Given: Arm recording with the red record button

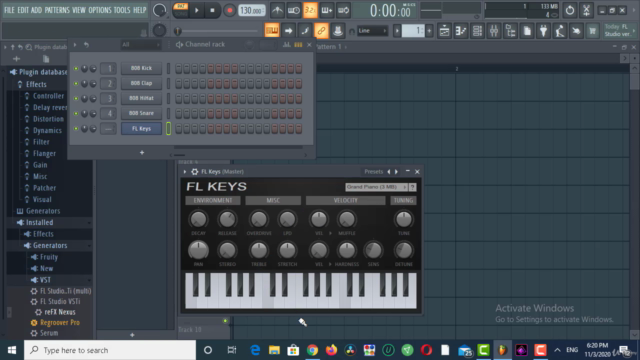Looking at the screenshot, I should (x=229, y=11).
